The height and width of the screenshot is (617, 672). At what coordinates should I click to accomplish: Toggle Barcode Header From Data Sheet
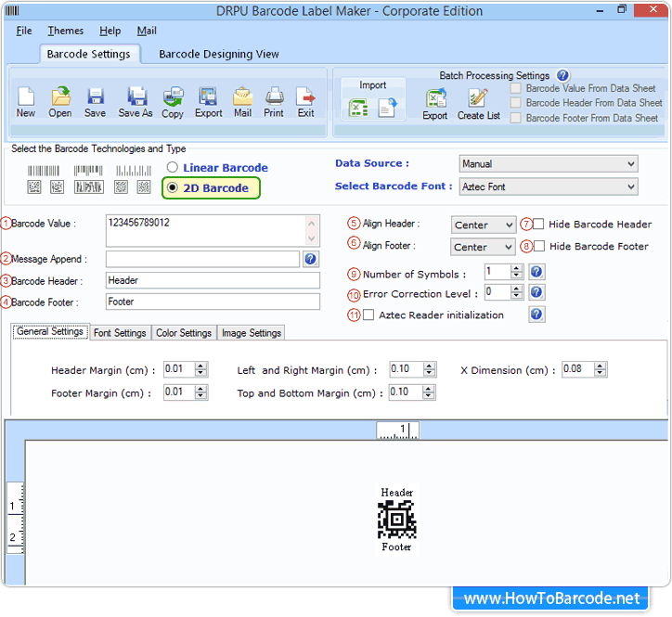pyautogui.click(x=516, y=103)
